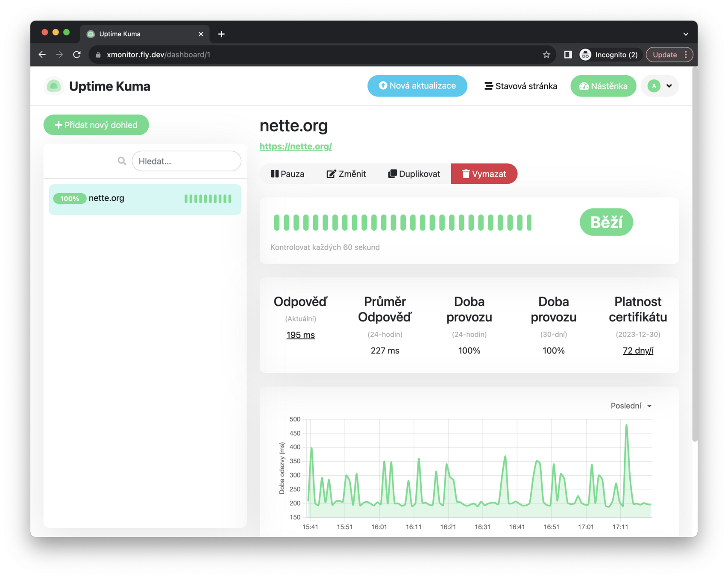Click the 227 ms average response value
728x577 pixels.
385,351
